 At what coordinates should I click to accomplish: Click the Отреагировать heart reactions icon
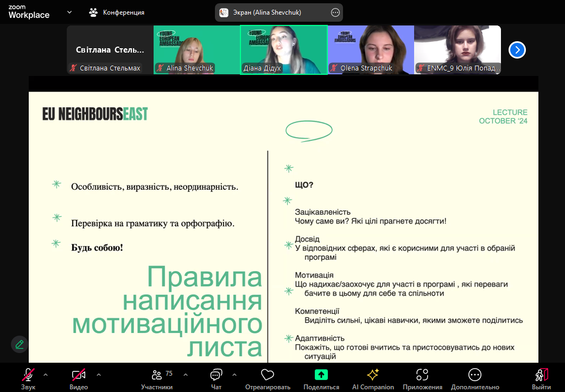[267, 375]
